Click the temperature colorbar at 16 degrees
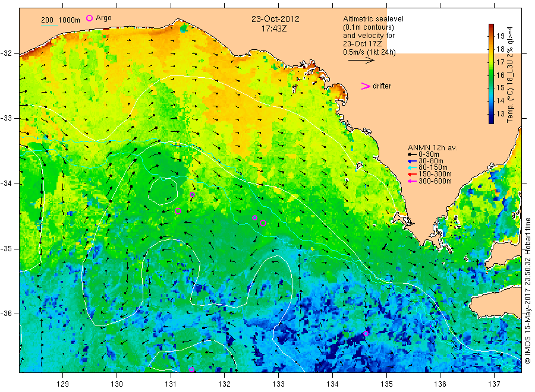Image resolution: width=535 pixels, height=392 pixels. point(492,75)
